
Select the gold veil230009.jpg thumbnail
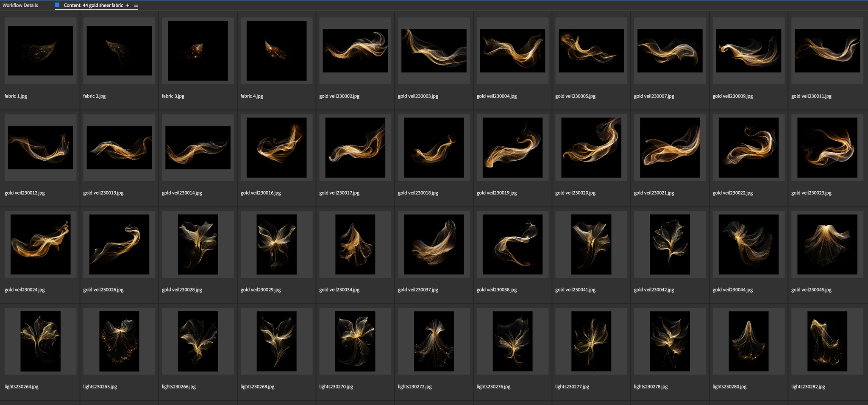coord(748,51)
